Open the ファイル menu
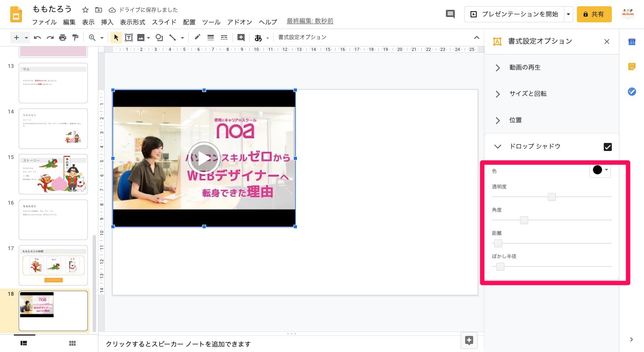644x352 pixels. click(44, 22)
